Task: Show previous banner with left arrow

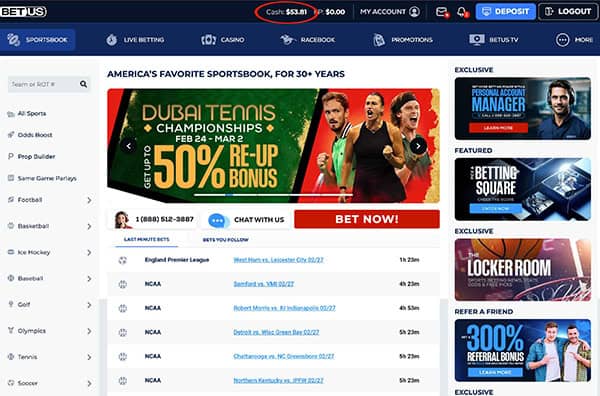Action: tap(129, 146)
